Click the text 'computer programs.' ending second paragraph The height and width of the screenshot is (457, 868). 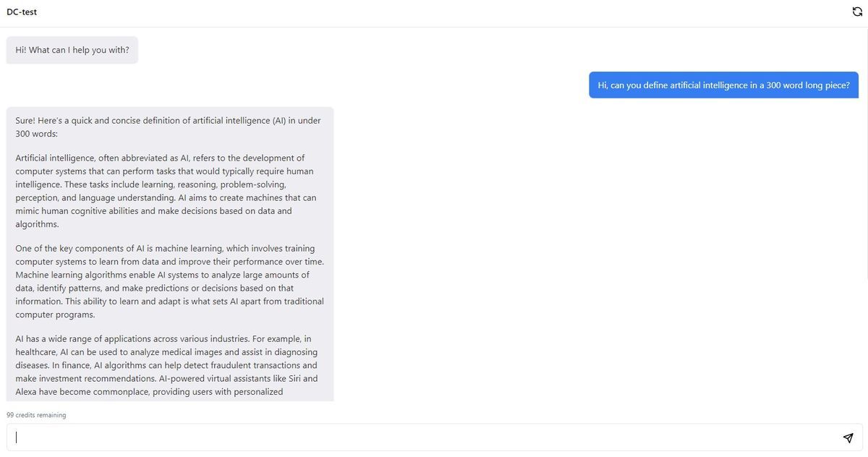(x=55, y=315)
